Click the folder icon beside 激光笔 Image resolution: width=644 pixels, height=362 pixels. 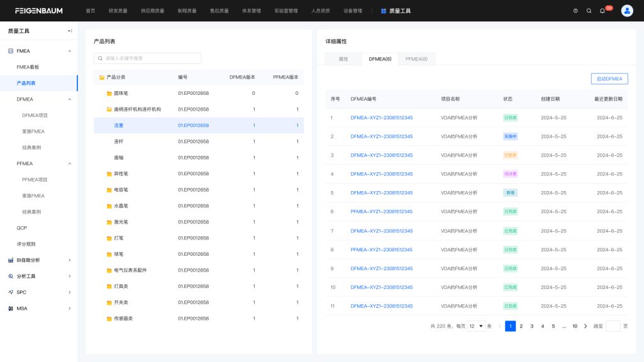(x=109, y=222)
